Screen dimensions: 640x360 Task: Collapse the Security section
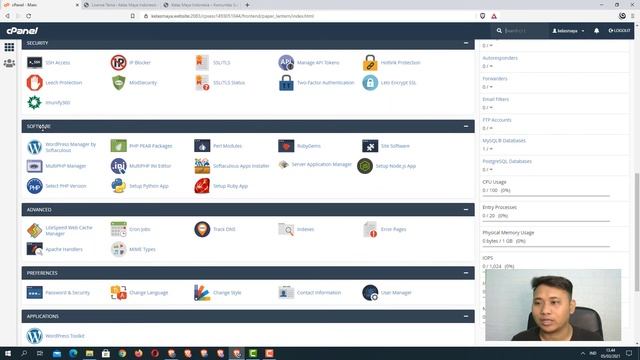(466, 43)
